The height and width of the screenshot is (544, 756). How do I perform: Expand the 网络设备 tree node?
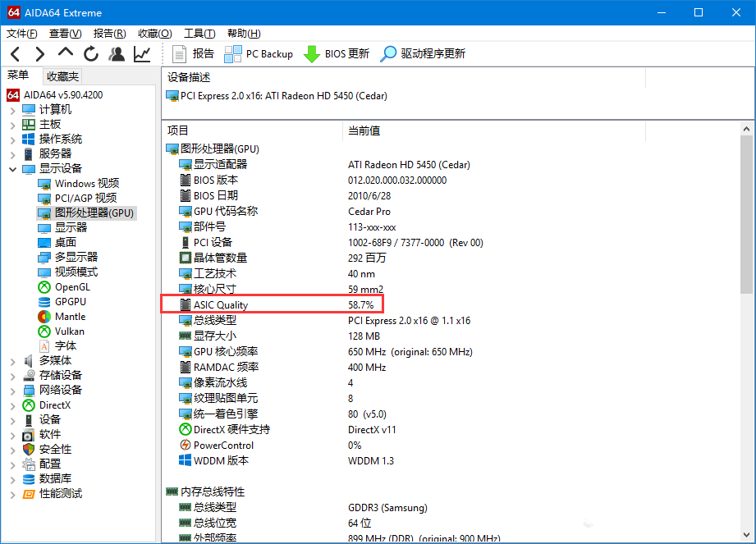[x=13, y=391]
